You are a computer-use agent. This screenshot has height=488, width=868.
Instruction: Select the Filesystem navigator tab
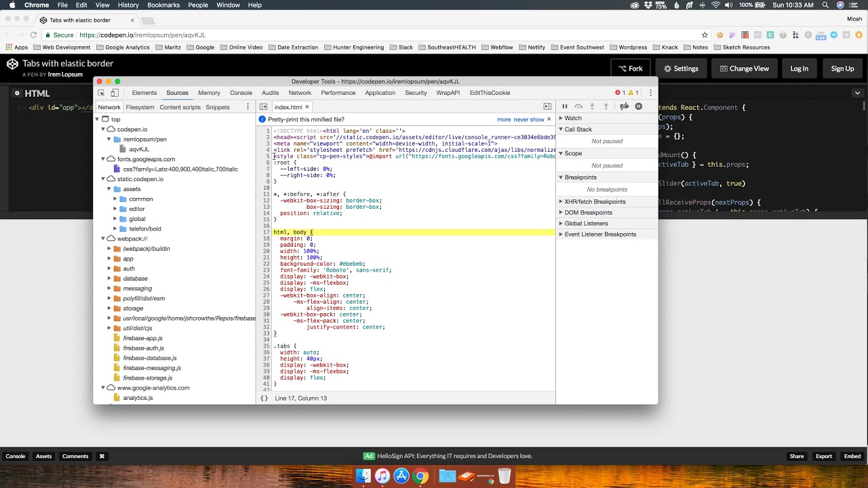point(140,107)
